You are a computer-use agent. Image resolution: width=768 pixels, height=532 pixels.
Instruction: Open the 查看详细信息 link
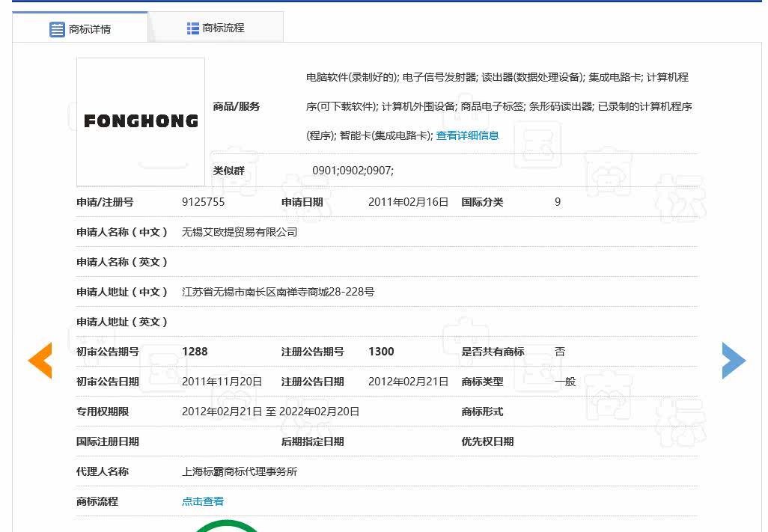point(467,135)
